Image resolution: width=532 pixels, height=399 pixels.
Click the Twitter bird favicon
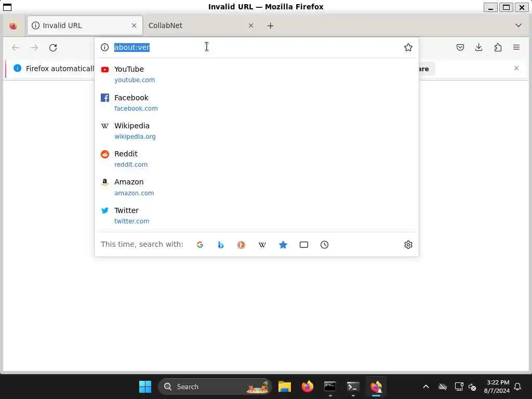click(105, 210)
